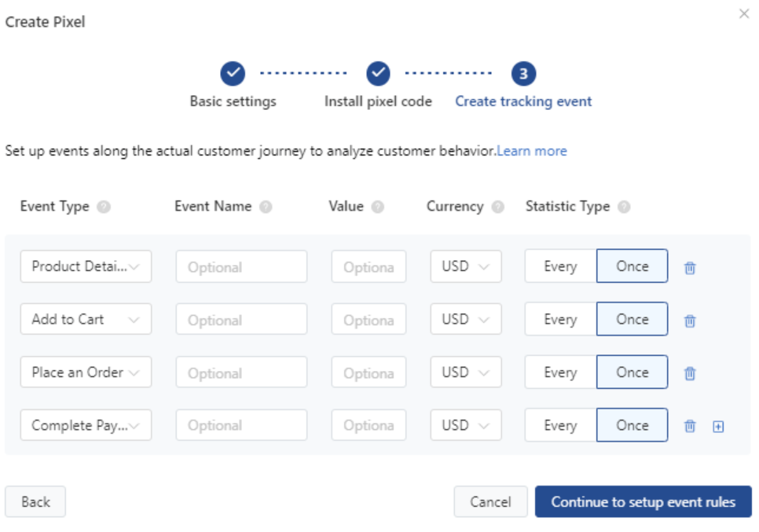Open the Complete Payment event type dropdown
Screen dimensions: 759x532
(x=86, y=425)
